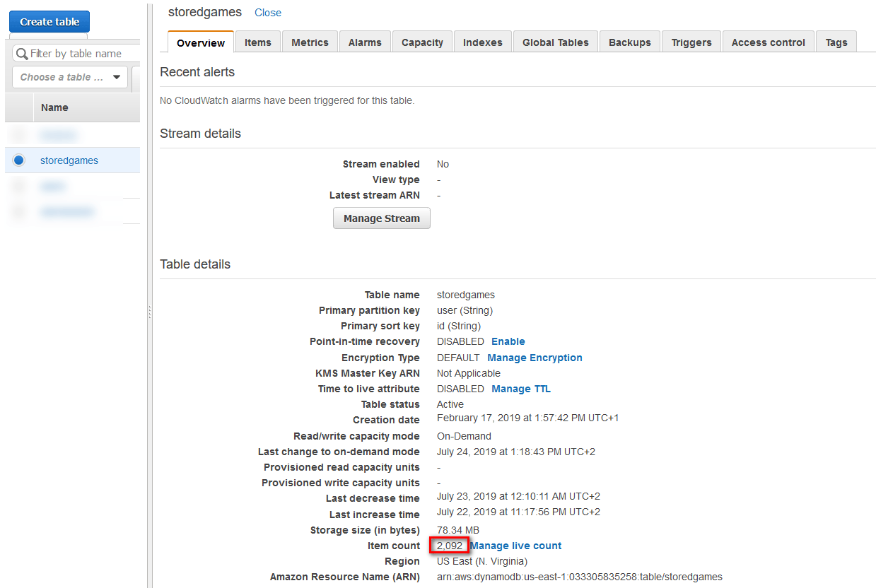Click the Last change to on-demand mode date

point(518,452)
